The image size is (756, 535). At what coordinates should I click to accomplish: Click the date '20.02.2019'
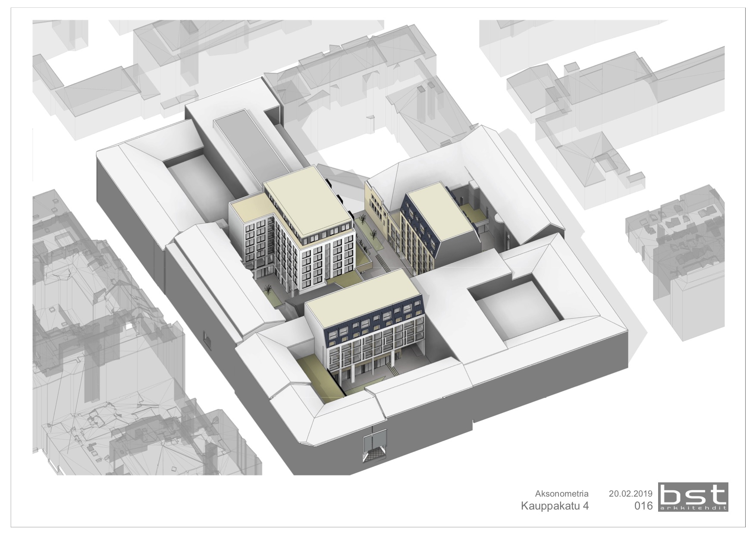[x=631, y=494]
